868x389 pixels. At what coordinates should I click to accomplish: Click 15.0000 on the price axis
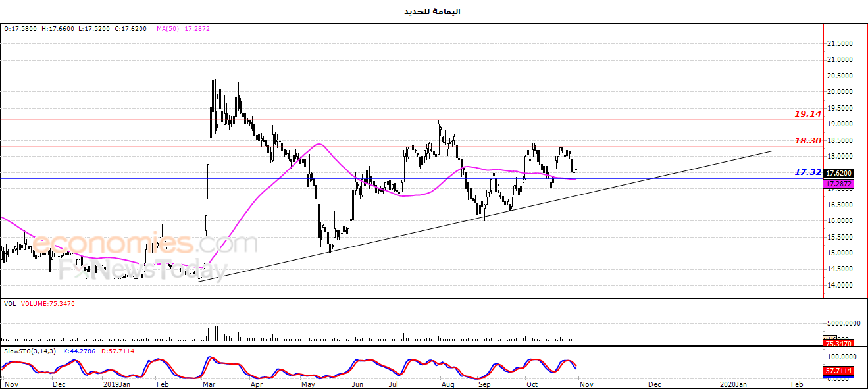coord(840,253)
